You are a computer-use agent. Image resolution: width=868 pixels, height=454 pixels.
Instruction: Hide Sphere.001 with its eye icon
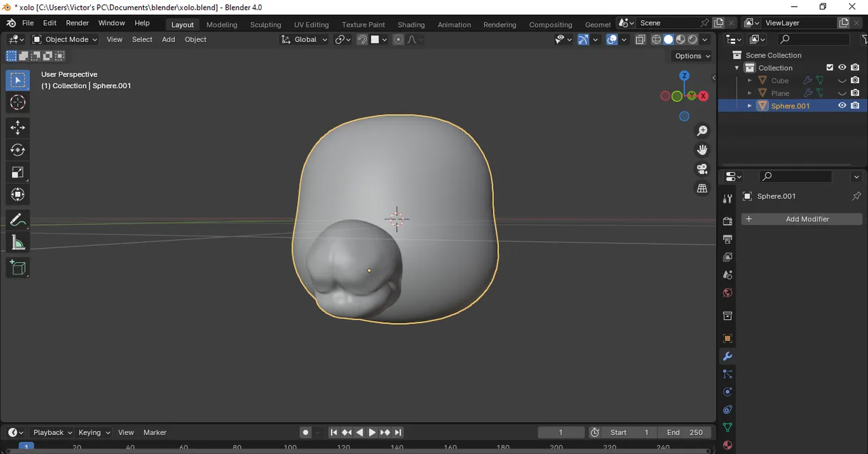[842, 106]
